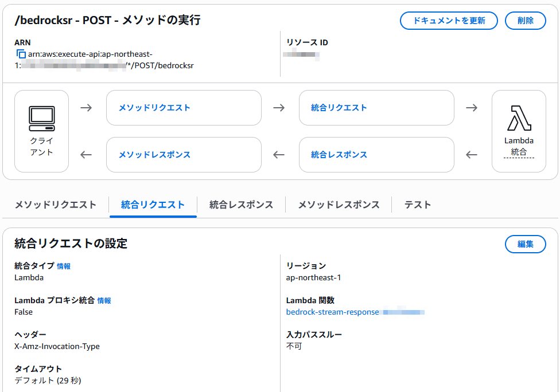Screen dimensions: 560x392
Task: Open the メソッドレスポンス box in the diagram
Action: pos(184,155)
